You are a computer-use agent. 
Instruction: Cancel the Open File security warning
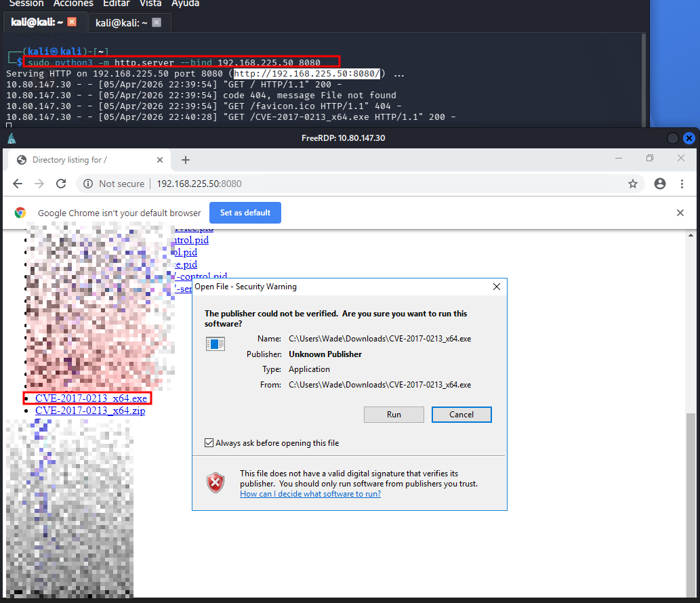tap(461, 415)
